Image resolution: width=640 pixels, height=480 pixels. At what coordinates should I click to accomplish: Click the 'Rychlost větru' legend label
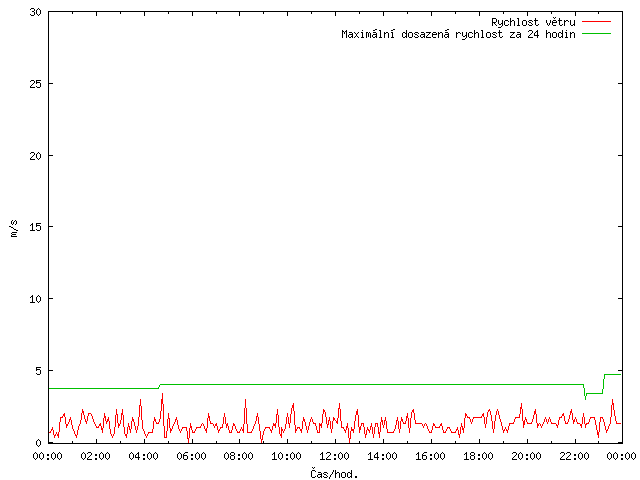[533, 22]
